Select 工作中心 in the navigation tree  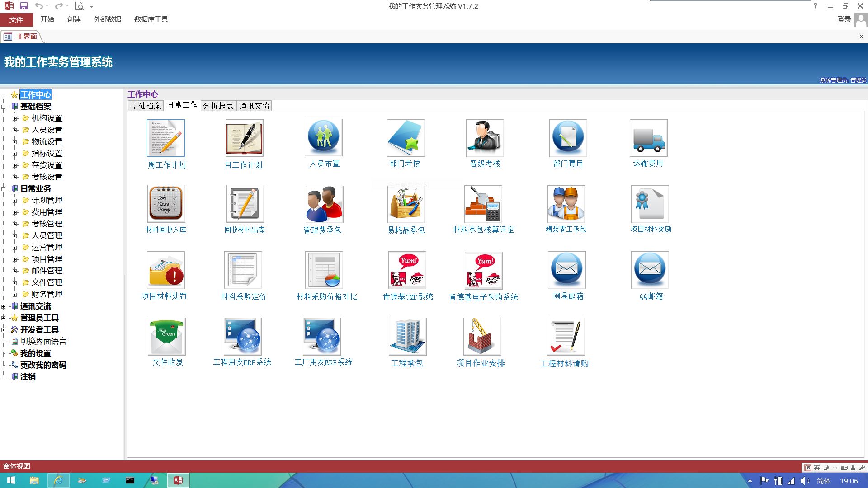pyautogui.click(x=36, y=94)
